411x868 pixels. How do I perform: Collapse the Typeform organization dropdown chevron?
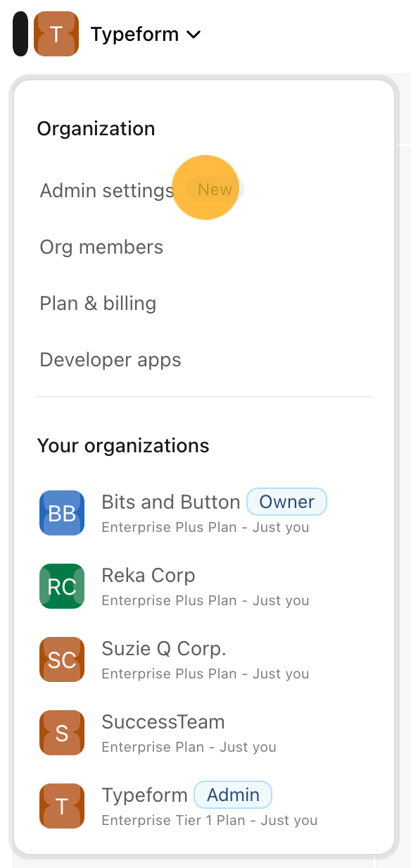(194, 35)
